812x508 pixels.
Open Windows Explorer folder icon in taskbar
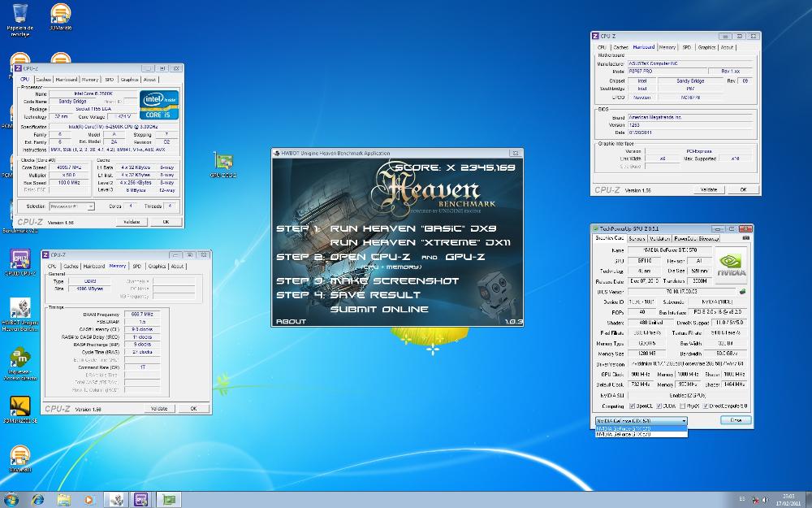[63, 500]
